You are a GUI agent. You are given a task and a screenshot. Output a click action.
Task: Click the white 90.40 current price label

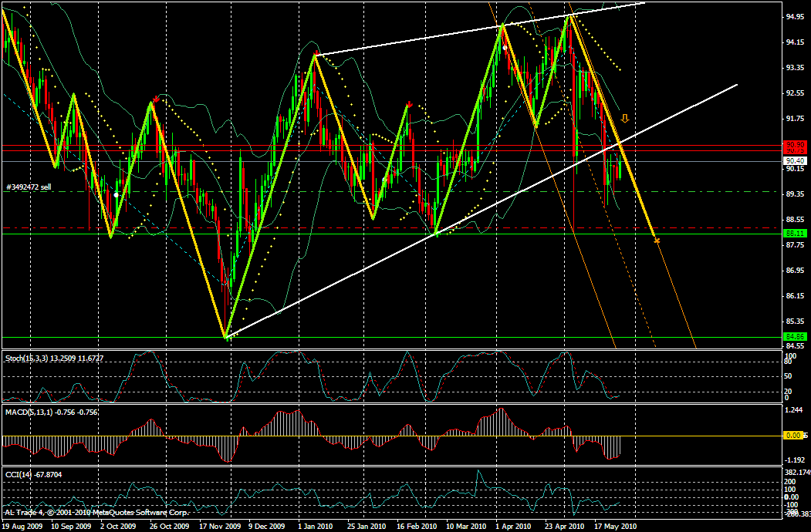pyautogui.click(x=796, y=160)
